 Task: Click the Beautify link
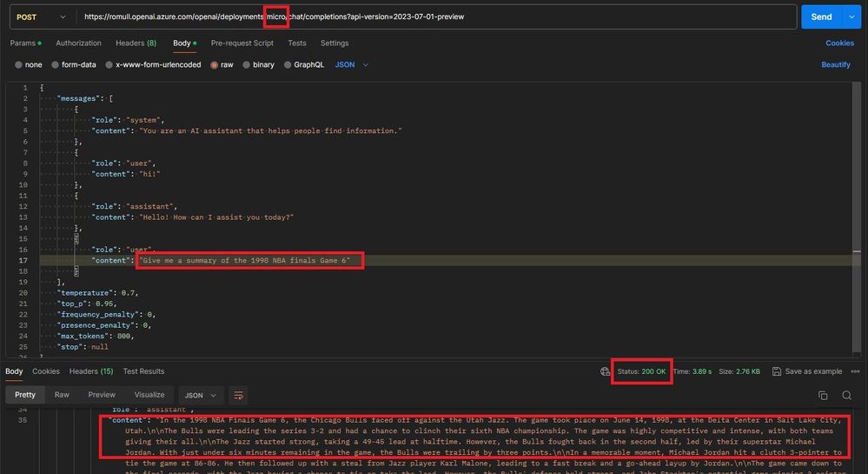point(835,65)
